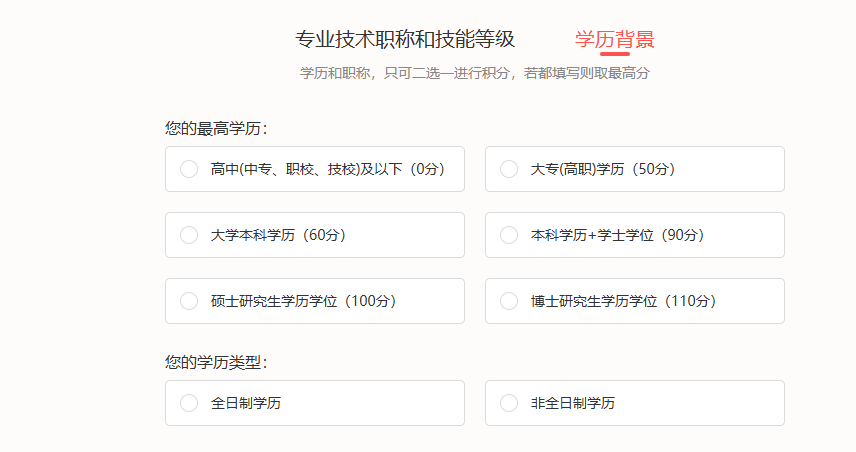Click the 全日制学历 option text
Viewport: 856px width, 452px height.
click(x=245, y=403)
